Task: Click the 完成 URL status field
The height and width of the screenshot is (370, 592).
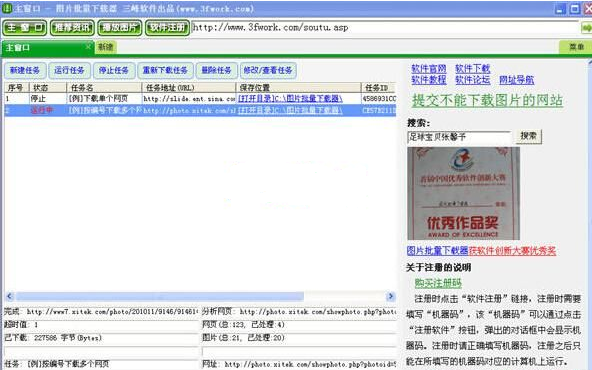Action: coord(101,312)
